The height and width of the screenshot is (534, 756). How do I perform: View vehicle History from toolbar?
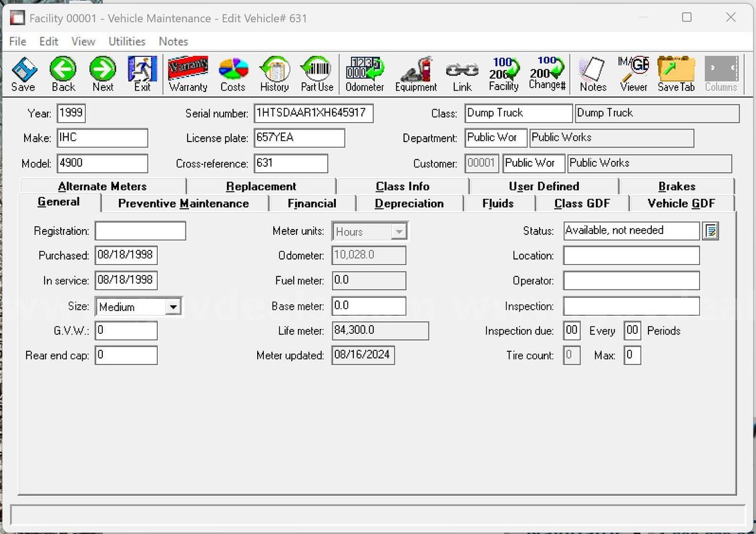274,73
